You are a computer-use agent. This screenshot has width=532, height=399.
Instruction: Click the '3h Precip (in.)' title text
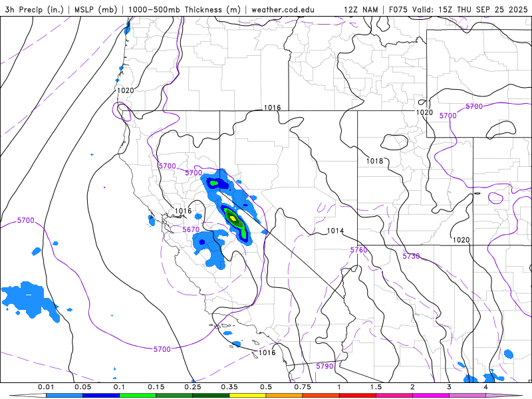tap(35, 9)
